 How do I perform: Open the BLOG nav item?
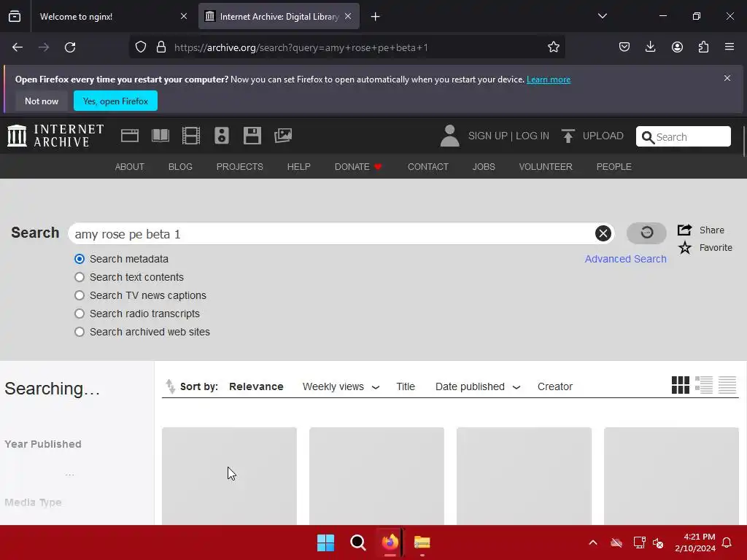(x=180, y=167)
